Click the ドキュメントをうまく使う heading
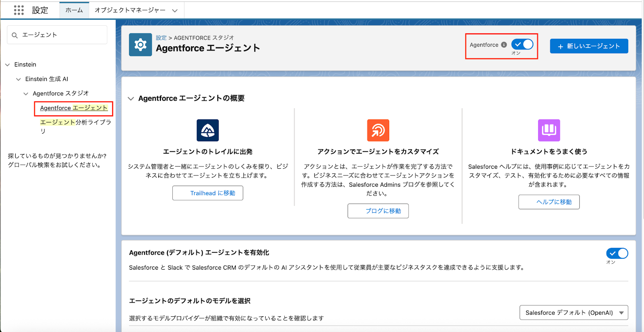Viewport: 644px width, 332px height. coord(549,152)
